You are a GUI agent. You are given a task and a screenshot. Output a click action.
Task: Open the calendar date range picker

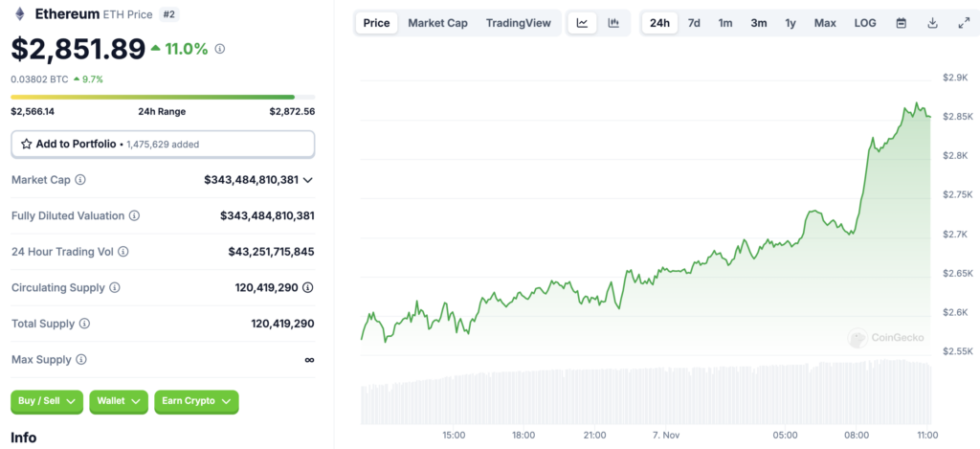tap(902, 23)
